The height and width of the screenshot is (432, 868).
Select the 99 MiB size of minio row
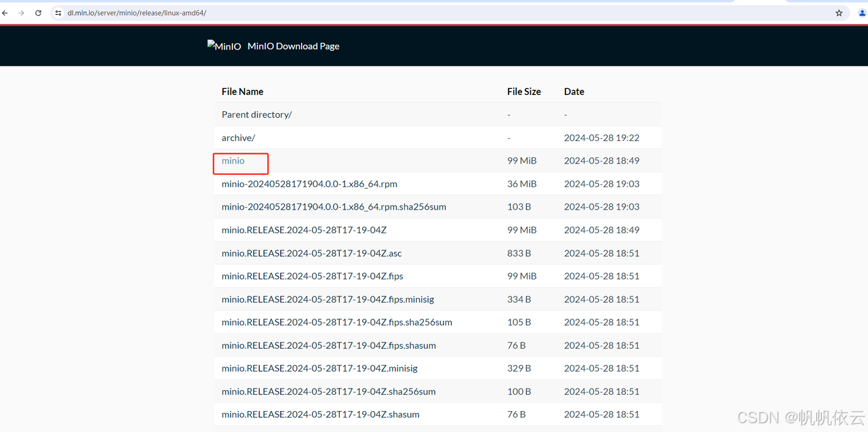(x=521, y=161)
